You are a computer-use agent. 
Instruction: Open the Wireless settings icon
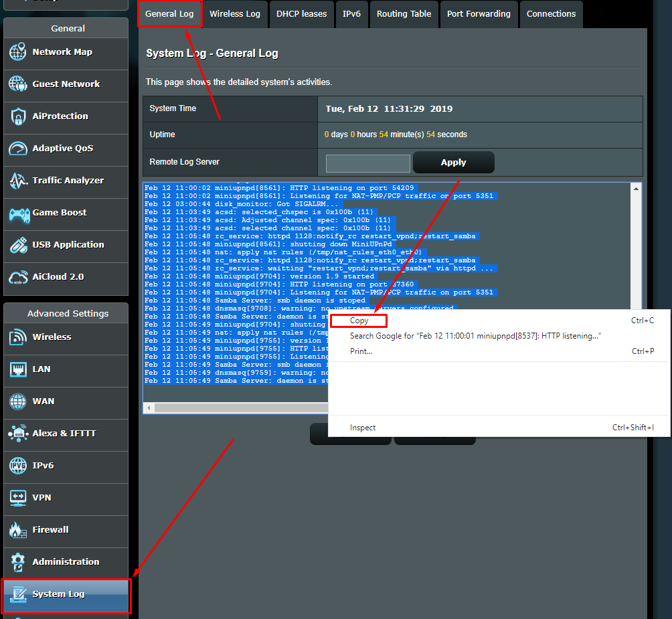click(x=18, y=337)
